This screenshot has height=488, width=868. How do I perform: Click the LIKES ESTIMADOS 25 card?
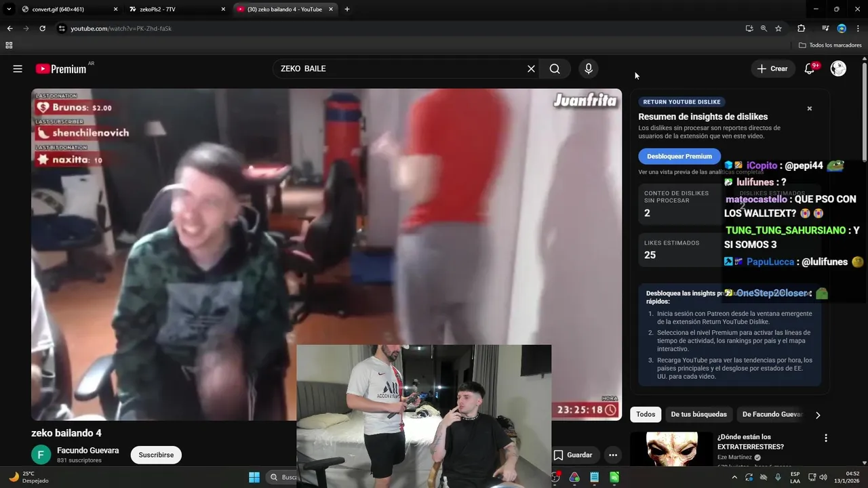point(680,249)
